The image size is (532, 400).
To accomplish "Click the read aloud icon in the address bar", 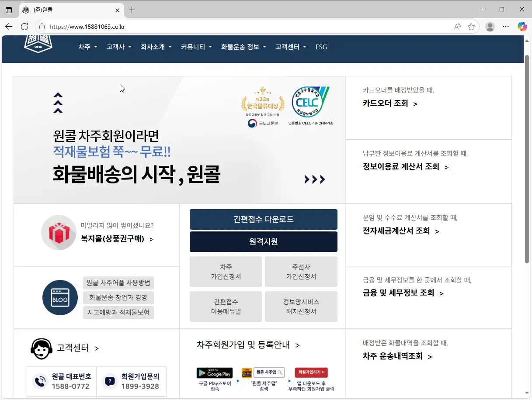I will coord(457,27).
